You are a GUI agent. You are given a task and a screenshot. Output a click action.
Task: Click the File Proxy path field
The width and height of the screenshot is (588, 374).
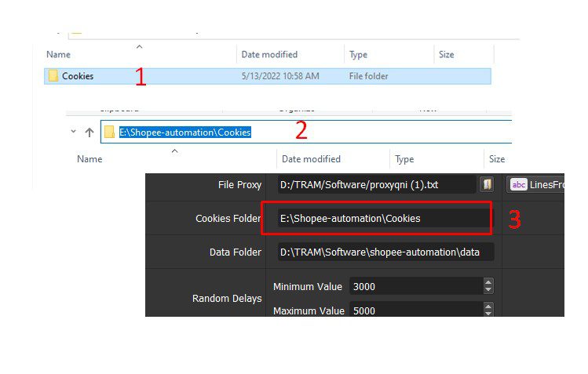pos(377,184)
